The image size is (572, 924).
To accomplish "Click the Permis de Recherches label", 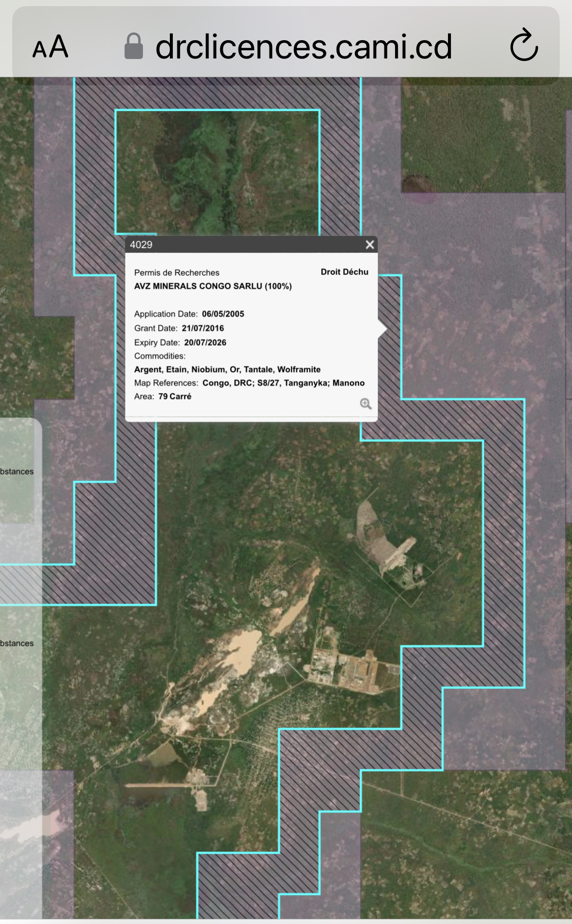I will click(x=176, y=273).
